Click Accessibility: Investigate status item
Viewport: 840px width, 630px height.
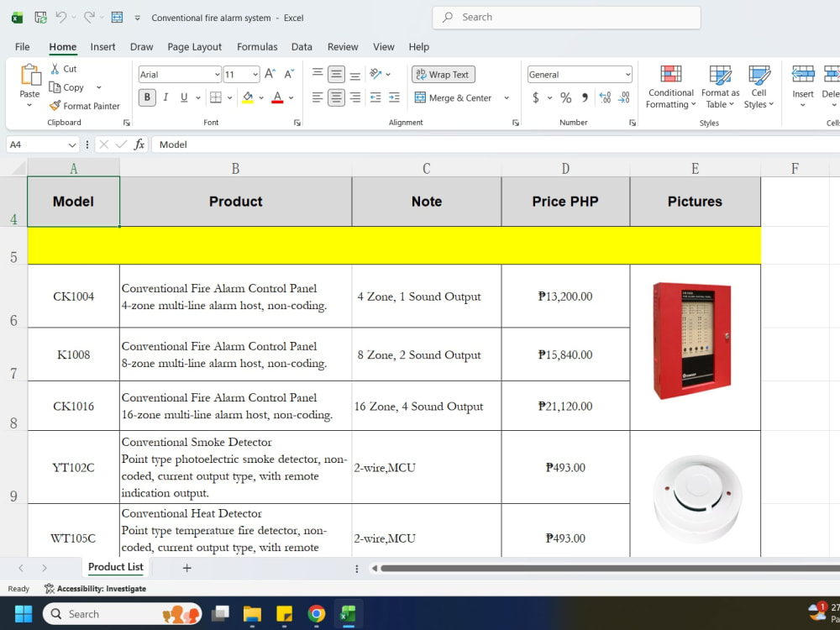96,588
